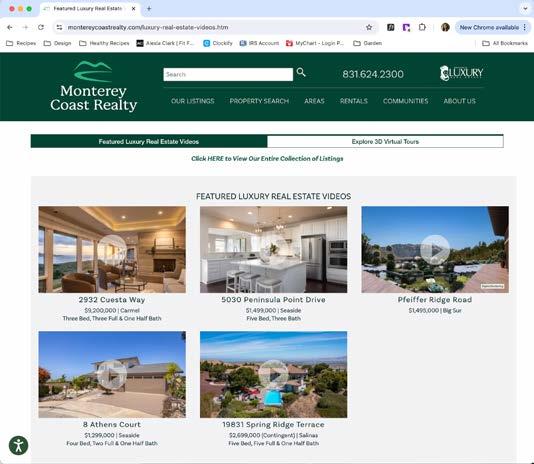Click the magnifying glass search icon
The width and height of the screenshot is (534, 464).
(x=301, y=72)
